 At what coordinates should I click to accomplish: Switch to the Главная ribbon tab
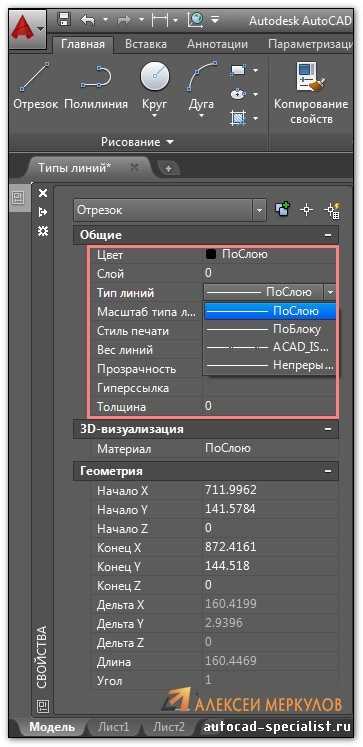[83, 45]
